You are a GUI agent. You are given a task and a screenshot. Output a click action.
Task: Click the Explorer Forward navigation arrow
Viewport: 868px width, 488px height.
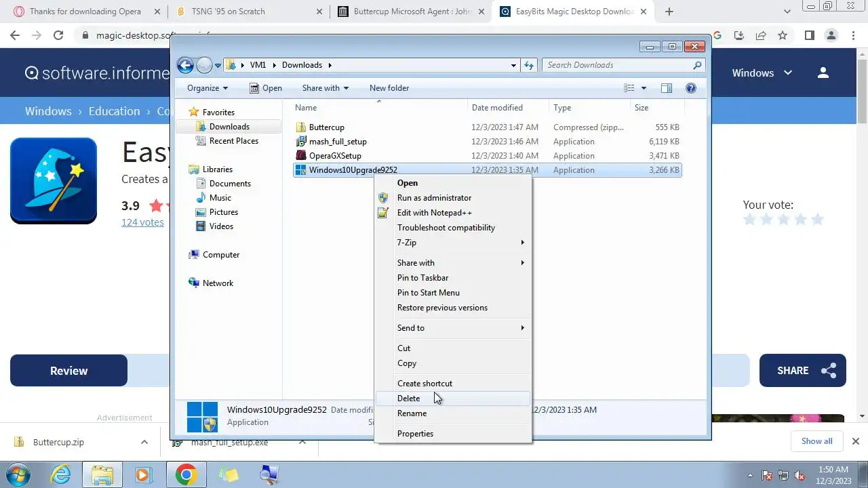pyautogui.click(x=204, y=65)
